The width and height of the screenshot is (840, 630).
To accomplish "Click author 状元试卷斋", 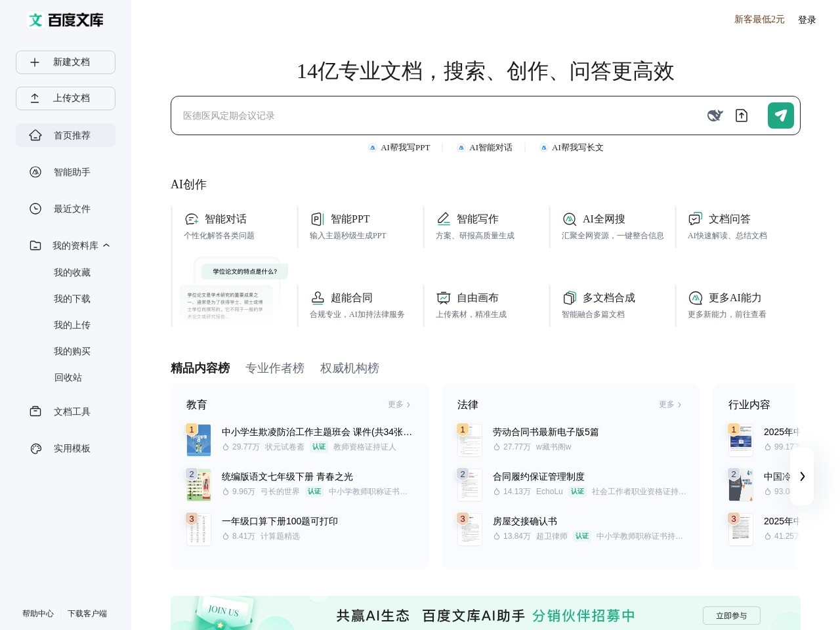I will point(285,447).
